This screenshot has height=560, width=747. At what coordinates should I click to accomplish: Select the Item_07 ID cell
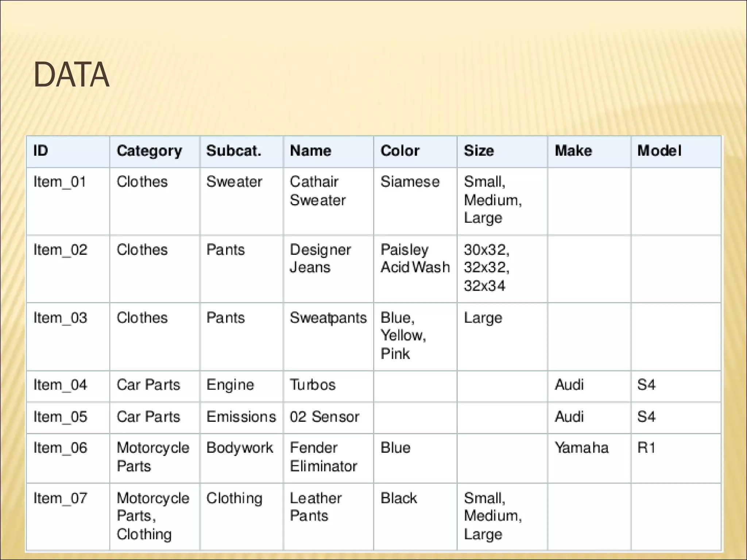point(60,498)
